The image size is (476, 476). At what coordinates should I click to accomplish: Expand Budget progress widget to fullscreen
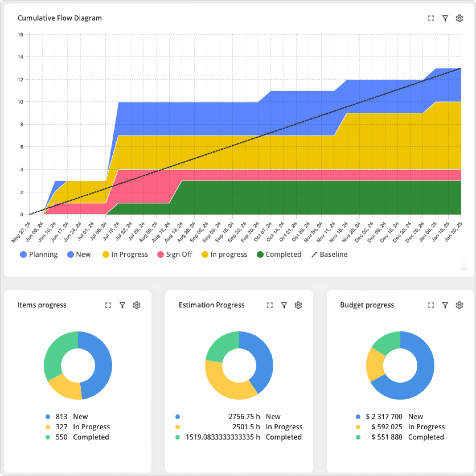point(431,305)
